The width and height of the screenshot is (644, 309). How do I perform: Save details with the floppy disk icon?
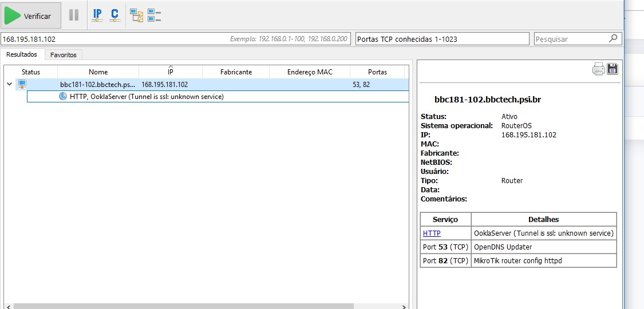click(x=613, y=69)
